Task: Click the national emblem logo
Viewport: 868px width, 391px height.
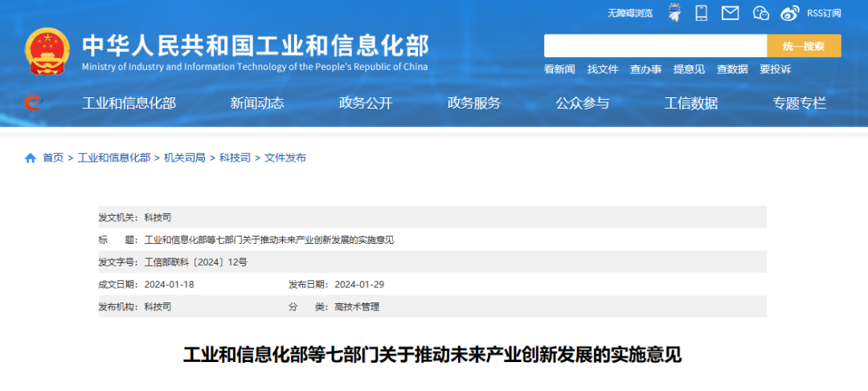Action: (47, 51)
